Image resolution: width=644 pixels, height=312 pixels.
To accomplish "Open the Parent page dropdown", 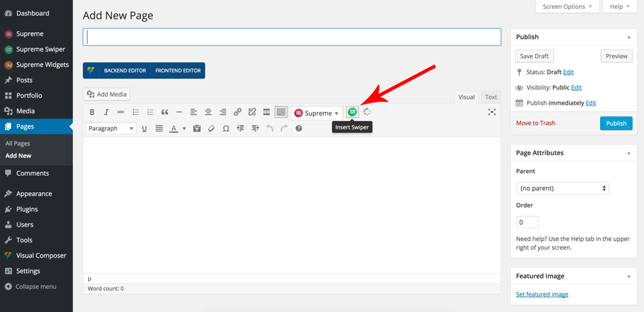I will tap(562, 188).
